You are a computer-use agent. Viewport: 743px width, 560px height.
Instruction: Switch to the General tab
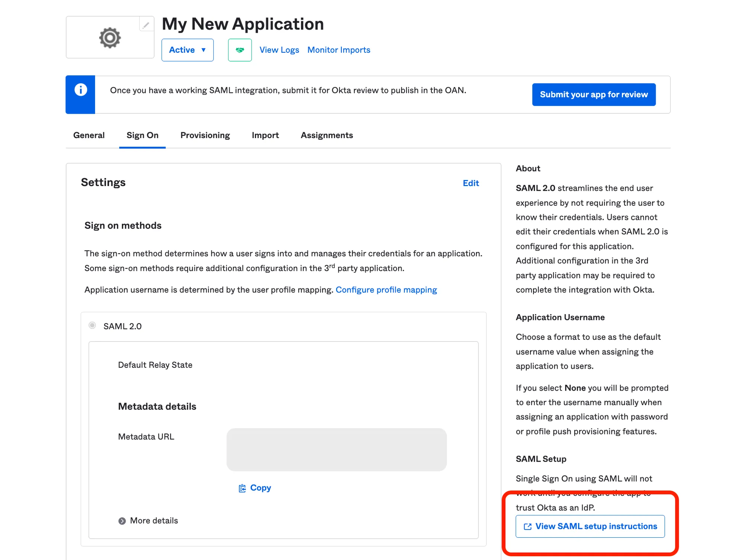(x=89, y=135)
